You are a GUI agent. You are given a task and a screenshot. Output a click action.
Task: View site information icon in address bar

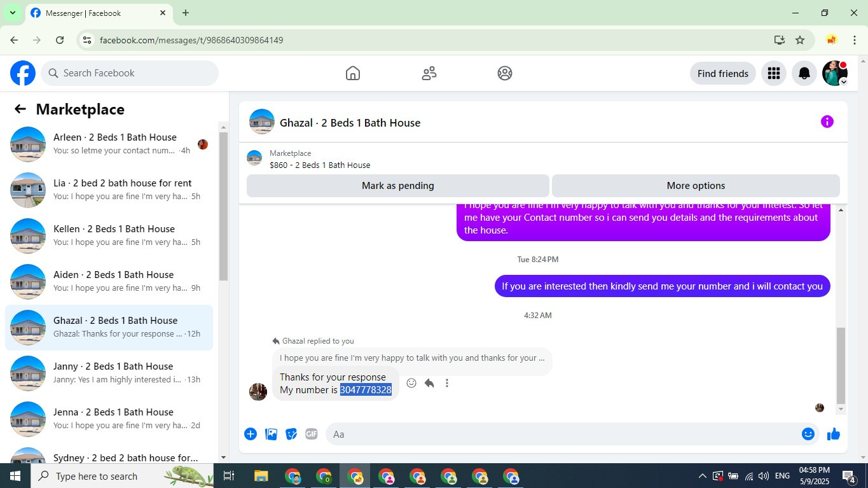(87, 40)
